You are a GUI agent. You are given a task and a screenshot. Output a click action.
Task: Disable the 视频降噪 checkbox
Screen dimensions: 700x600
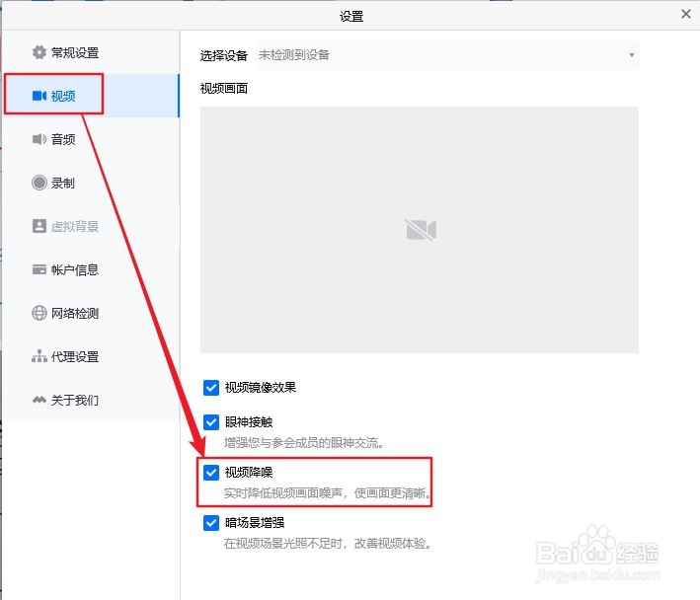pos(211,473)
